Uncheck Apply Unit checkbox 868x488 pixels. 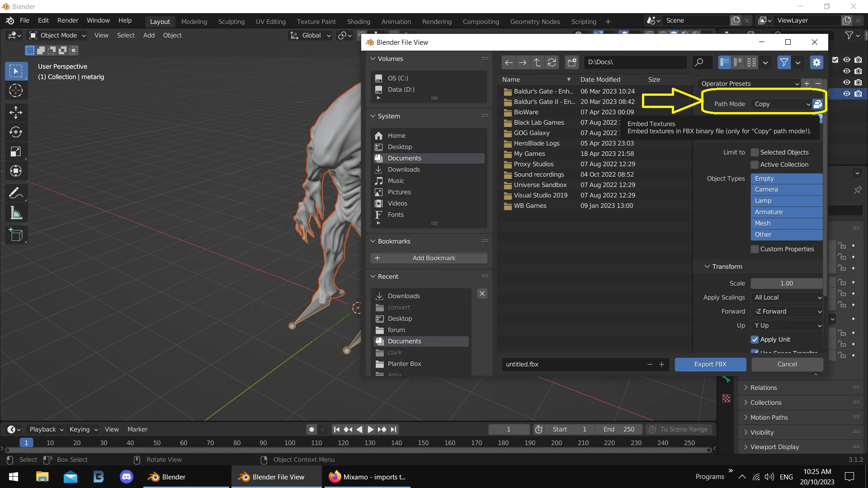click(x=755, y=340)
